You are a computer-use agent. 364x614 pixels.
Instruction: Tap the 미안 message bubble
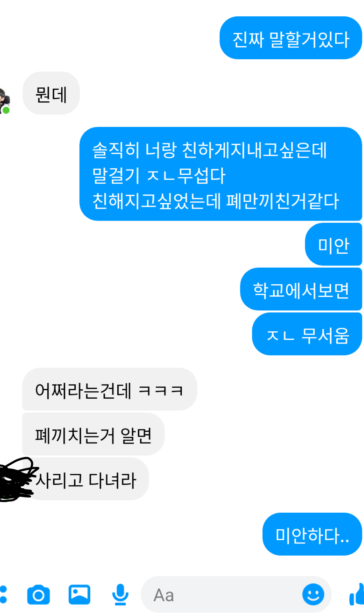333,244
